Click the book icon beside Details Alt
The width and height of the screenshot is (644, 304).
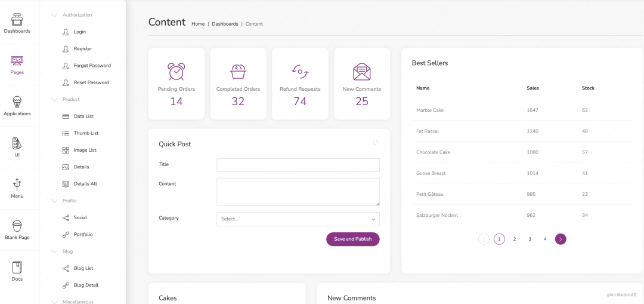[66, 184]
